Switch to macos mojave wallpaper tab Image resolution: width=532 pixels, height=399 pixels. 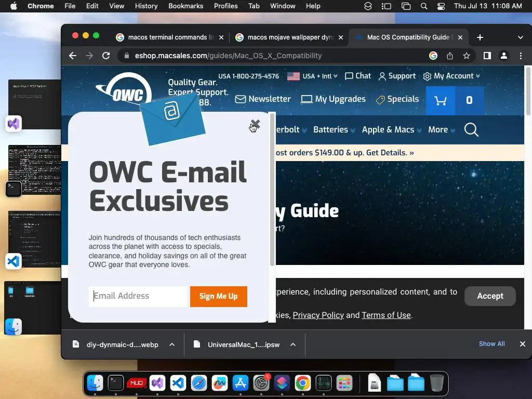click(289, 37)
